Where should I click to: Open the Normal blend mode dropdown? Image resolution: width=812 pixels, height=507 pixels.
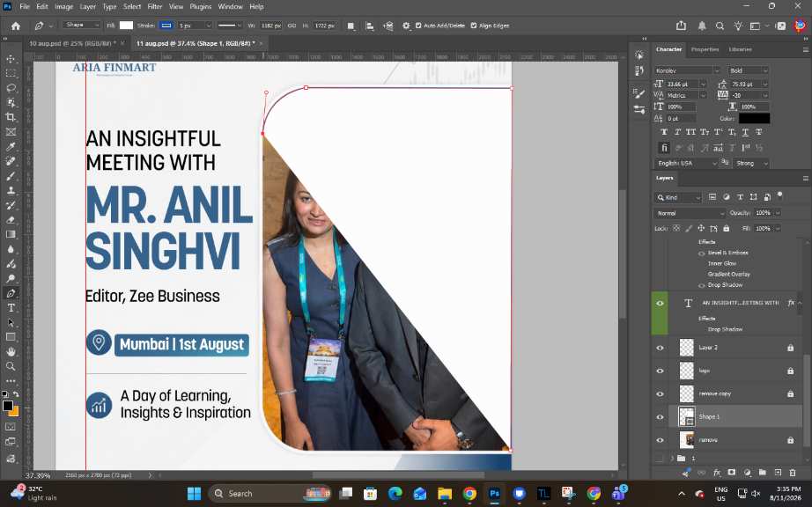coord(689,213)
